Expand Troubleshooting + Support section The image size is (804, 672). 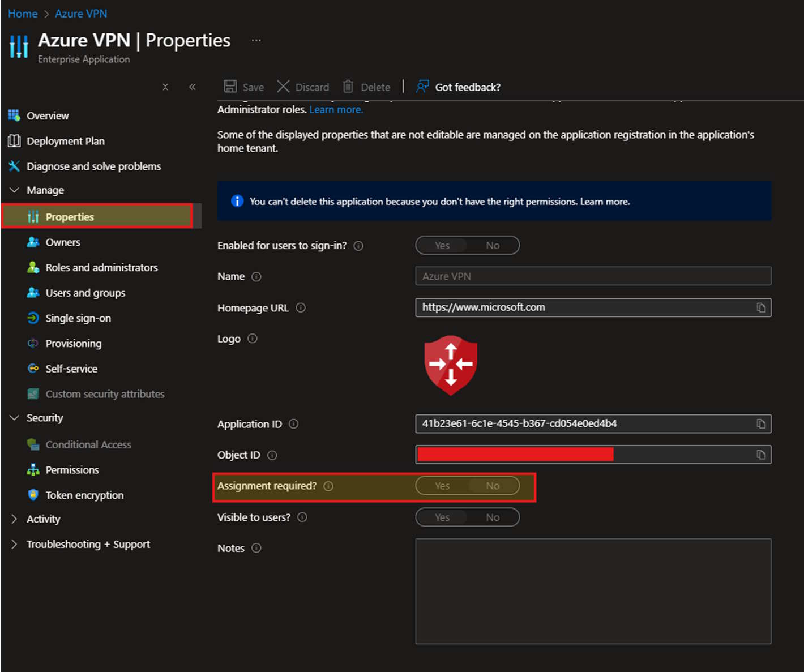click(x=15, y=544)
